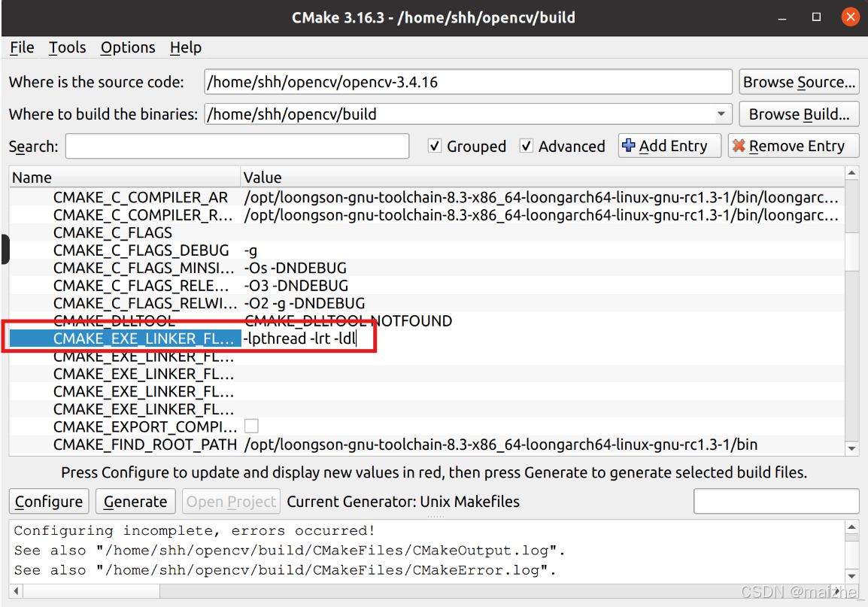Focus the source code path field

[469, 82]
